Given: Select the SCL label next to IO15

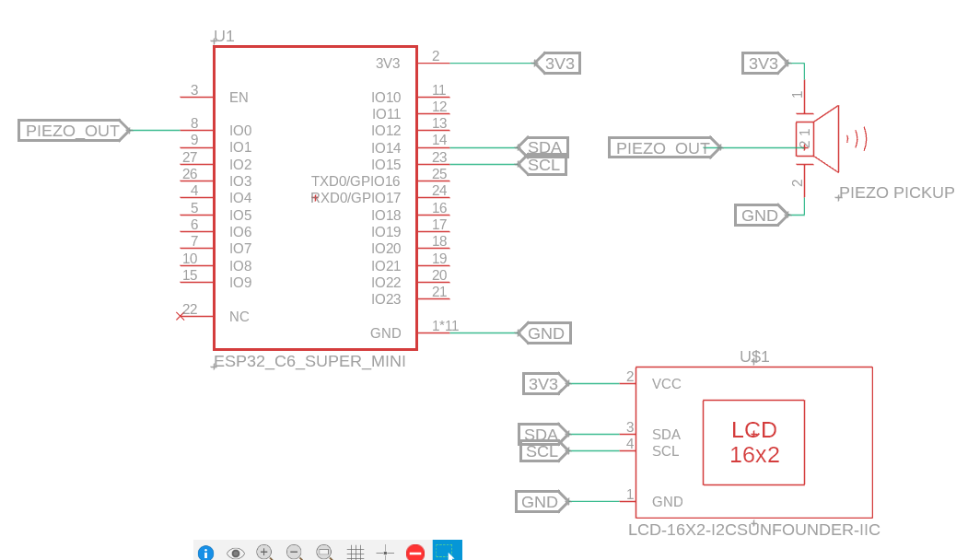Looking at the screenshot, I should (x=543, y=165).
